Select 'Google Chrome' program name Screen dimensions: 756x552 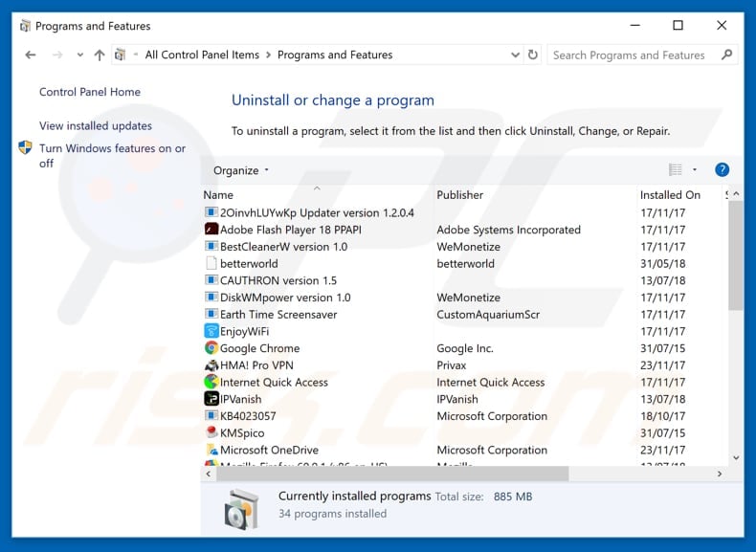(x=259, y=348)
